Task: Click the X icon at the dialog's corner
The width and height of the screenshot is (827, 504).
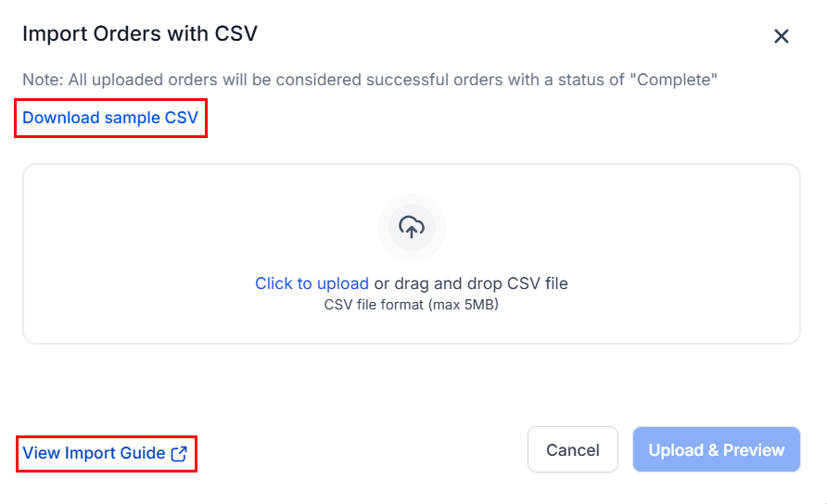Action: [782, 36]
